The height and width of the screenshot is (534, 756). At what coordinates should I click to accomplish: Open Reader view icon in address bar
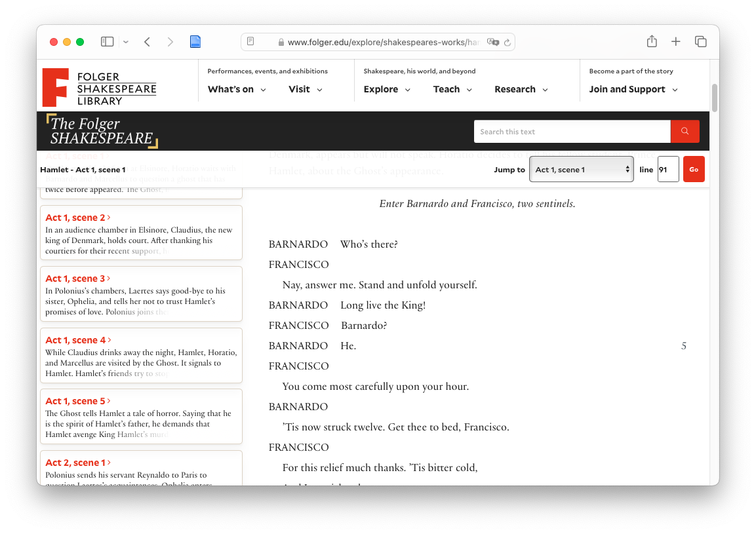(250, 42)
